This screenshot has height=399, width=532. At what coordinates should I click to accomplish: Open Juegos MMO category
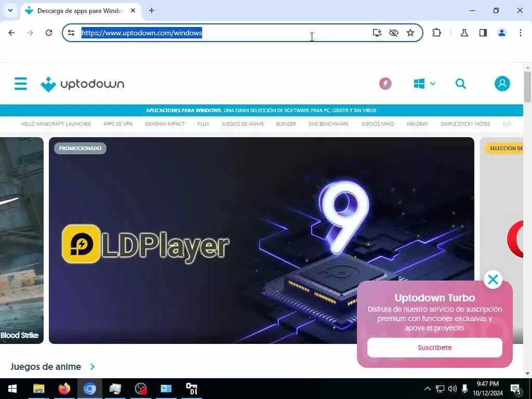tap(378, 124)
